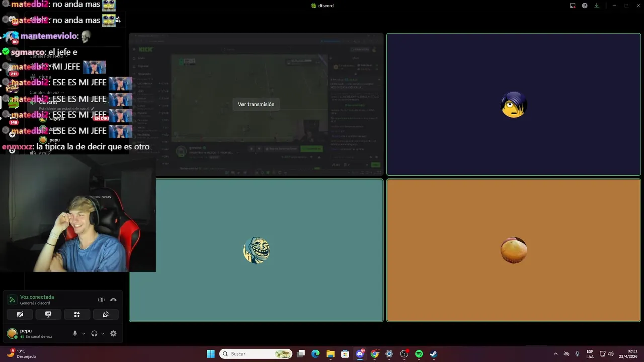The width and height of the screenshot is (644, 362).
Task: Open network icon in system tray
Action: tap(603, 354)
